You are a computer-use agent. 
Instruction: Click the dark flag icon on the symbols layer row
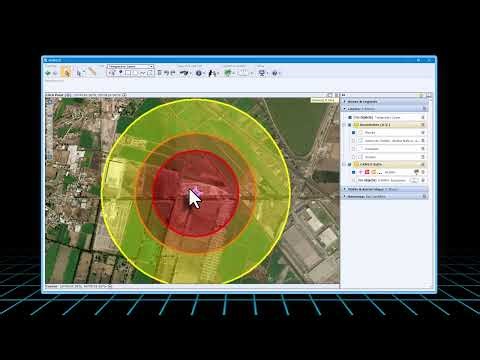coord(416,172)
